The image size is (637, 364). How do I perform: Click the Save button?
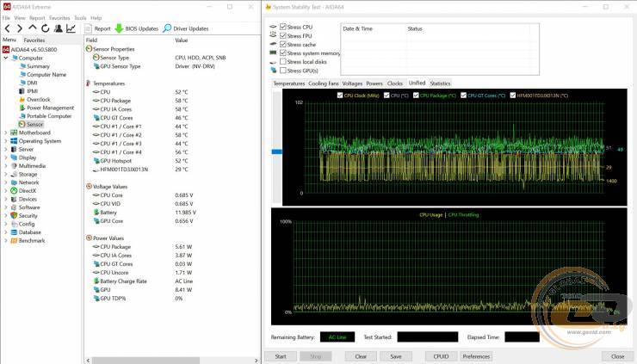396,356
